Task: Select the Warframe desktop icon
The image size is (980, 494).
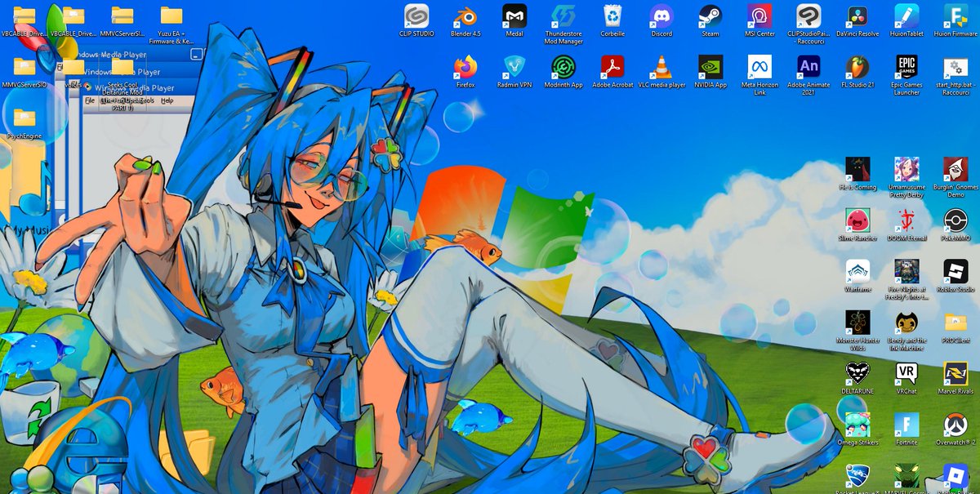Action: point(857,271)
